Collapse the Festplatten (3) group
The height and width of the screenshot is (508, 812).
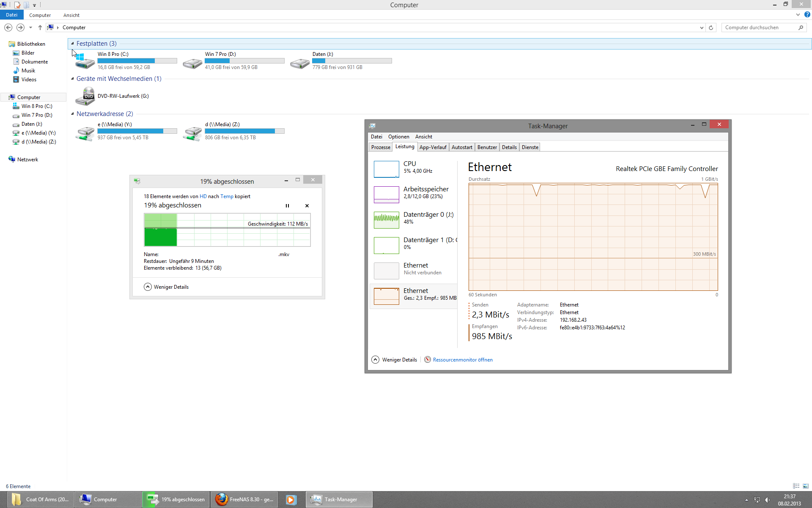[72, 44]
